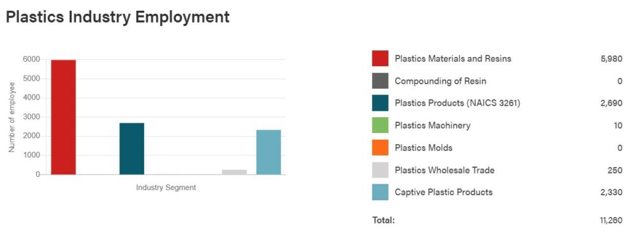
Task: Click the Captive Plastic Products legend label
Action: coord(443,192)
